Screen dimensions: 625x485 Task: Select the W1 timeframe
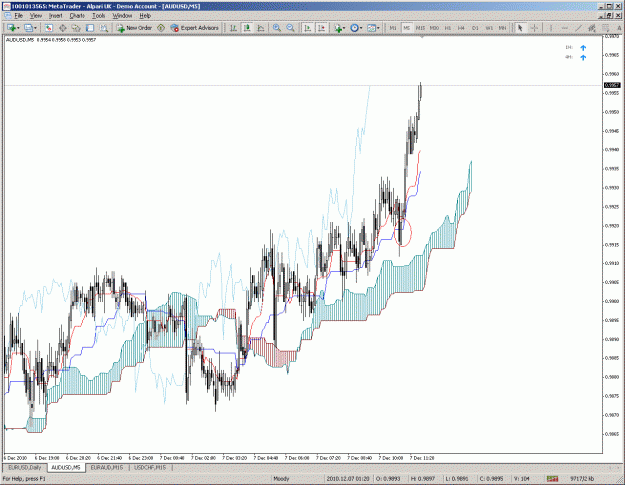pyautogui.click(x=489, y=28)
